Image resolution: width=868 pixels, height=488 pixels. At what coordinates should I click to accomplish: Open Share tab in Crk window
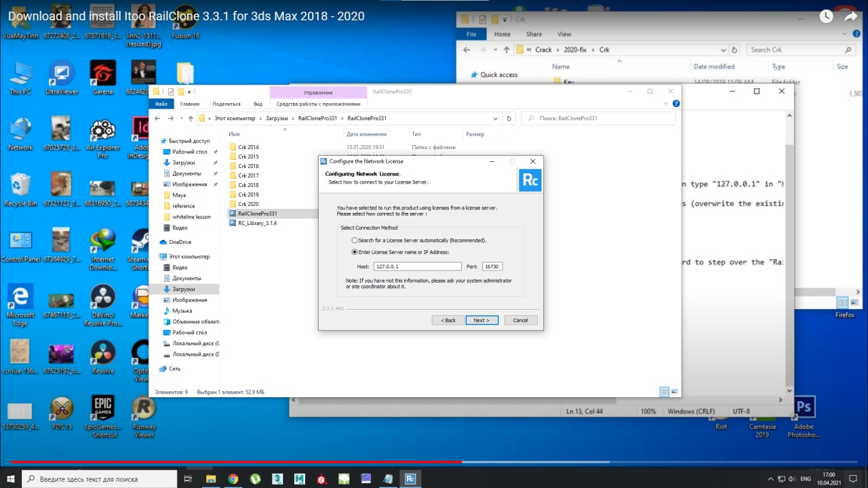coord(534,34)
